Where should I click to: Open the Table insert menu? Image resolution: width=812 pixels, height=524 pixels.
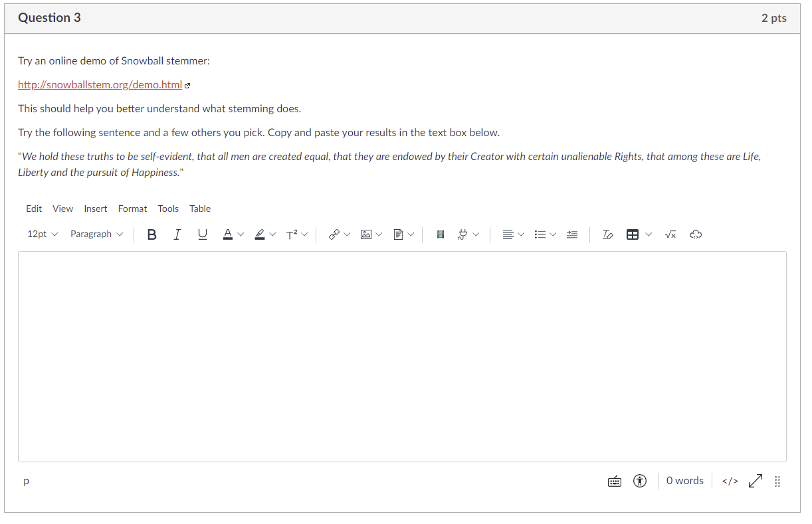click(634, 234)
